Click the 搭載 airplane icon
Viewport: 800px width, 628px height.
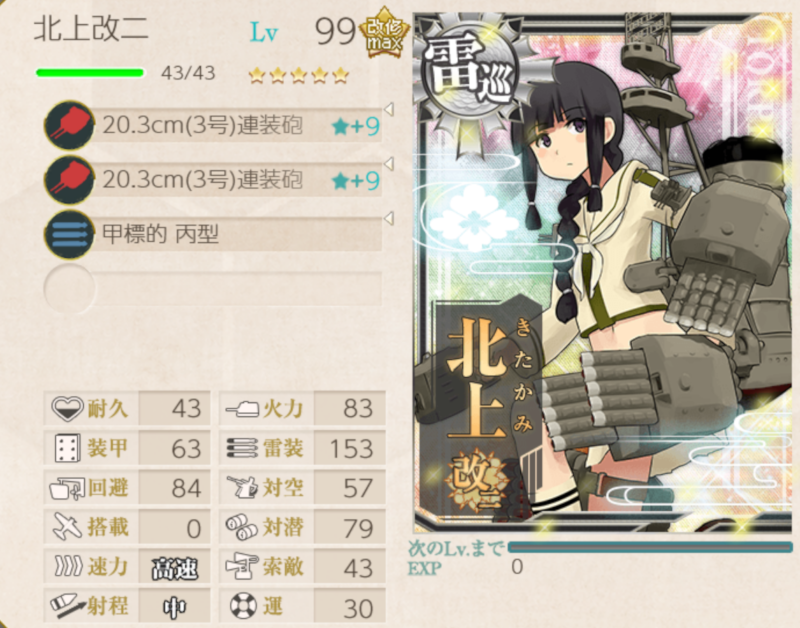point(67,526)
